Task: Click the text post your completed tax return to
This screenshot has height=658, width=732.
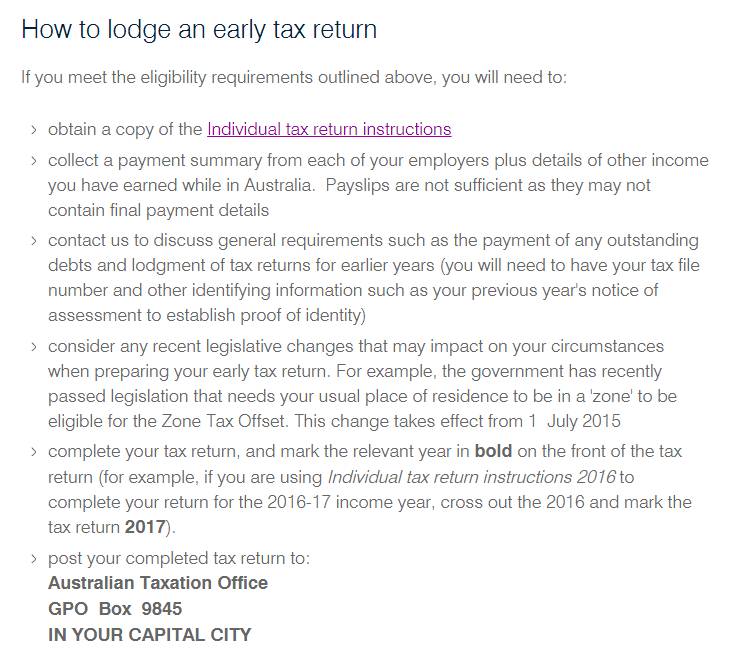Action: click(x=179, y=559)
